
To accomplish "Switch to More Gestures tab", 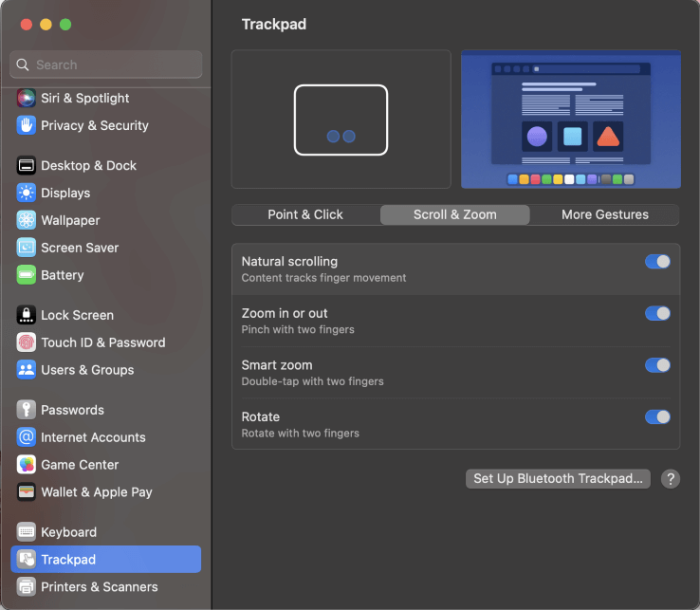I will [604, 214].
